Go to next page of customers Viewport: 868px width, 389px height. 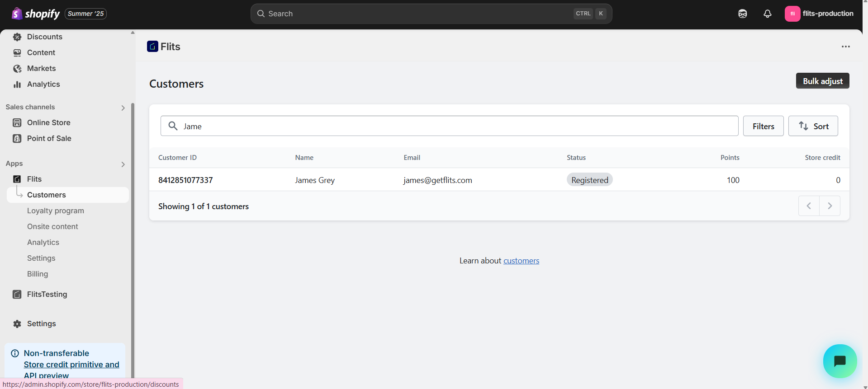[x=830, y=206]
